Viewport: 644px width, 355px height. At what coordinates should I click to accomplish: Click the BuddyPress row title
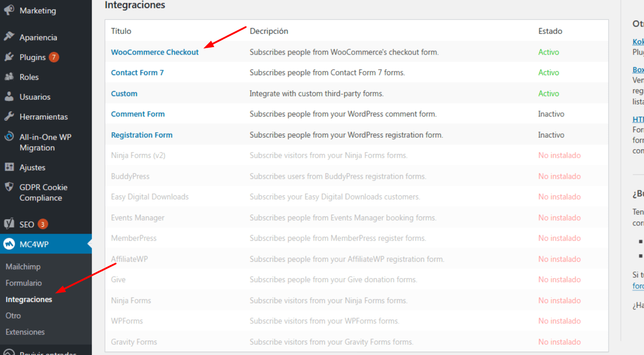[x=130, y=176]
